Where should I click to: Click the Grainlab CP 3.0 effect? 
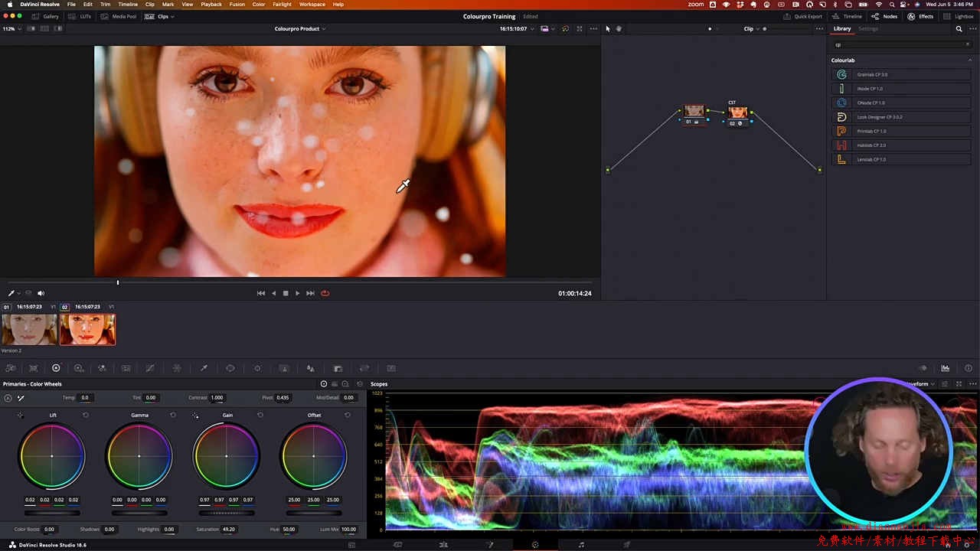point(871,74)
